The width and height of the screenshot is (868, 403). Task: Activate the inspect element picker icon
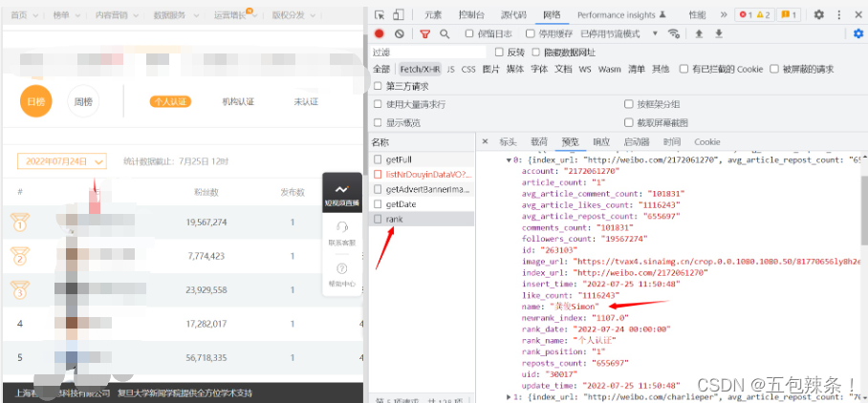click(380, 15)
